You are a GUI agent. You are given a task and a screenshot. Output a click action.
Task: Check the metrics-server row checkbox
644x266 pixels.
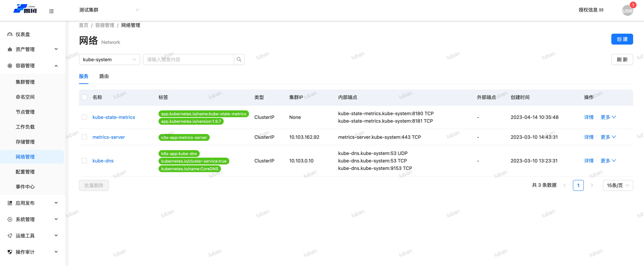[x=85, y=137]
